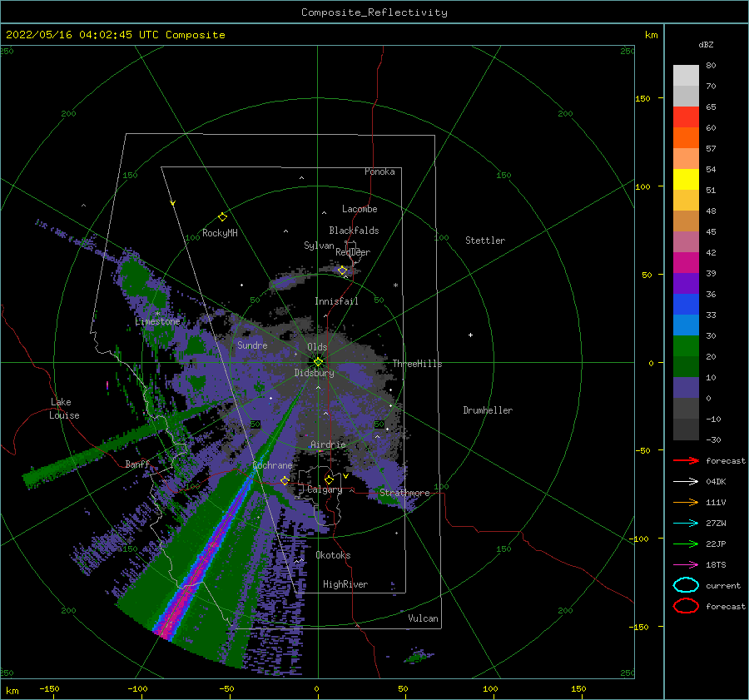Viewport: 749px width, 700px height.
Task: Click the Blackfalds city label
Action: pyautogui.click(x=354, y=231)
